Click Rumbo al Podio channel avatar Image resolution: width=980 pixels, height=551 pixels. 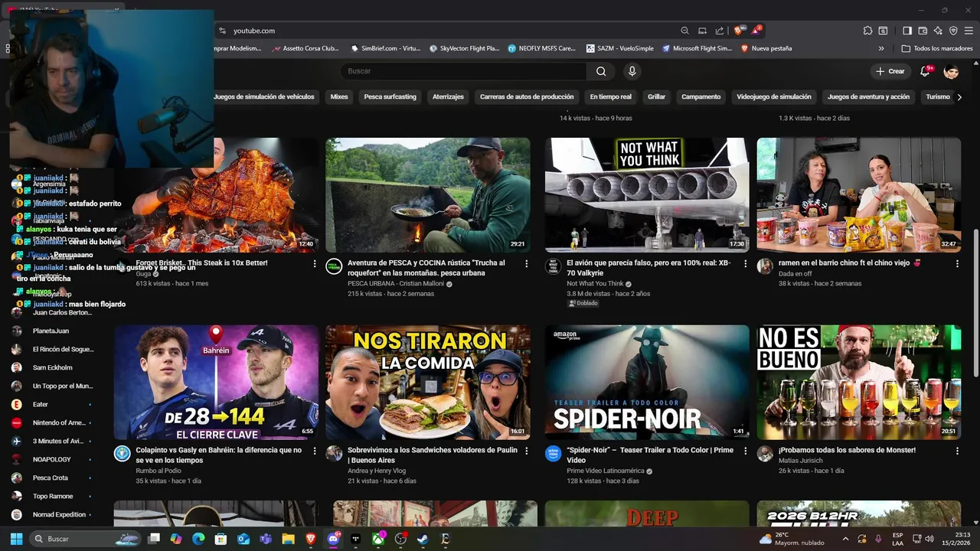click(122, 453)
